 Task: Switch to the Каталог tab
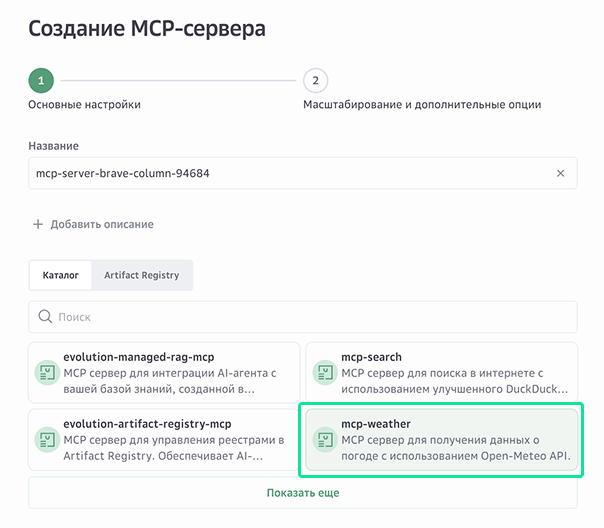tap(60, 274)
